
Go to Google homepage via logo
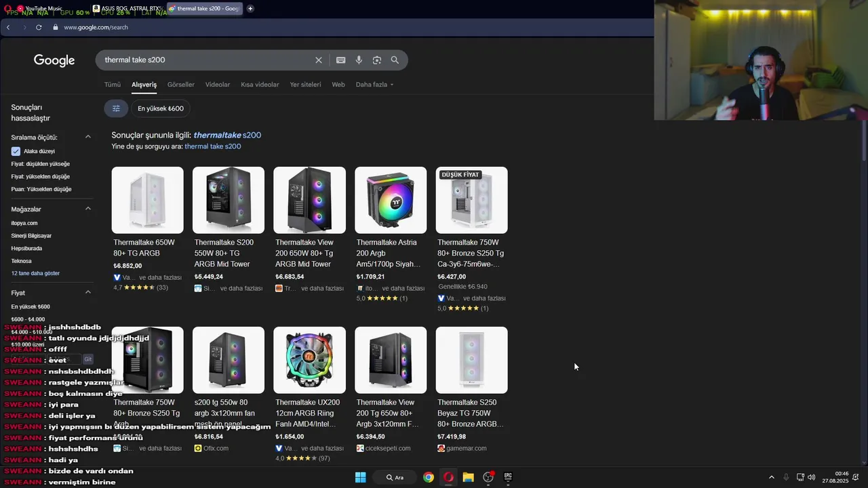click(54, 61)
